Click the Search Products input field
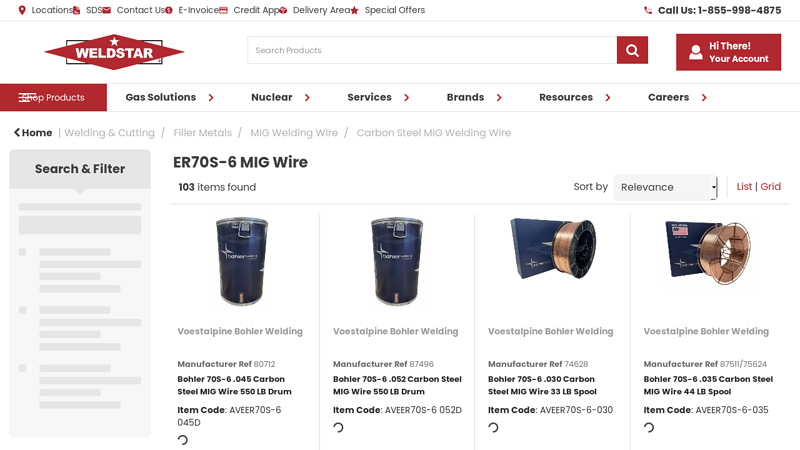Screen dimensions: 800x450 coord(432,50)
